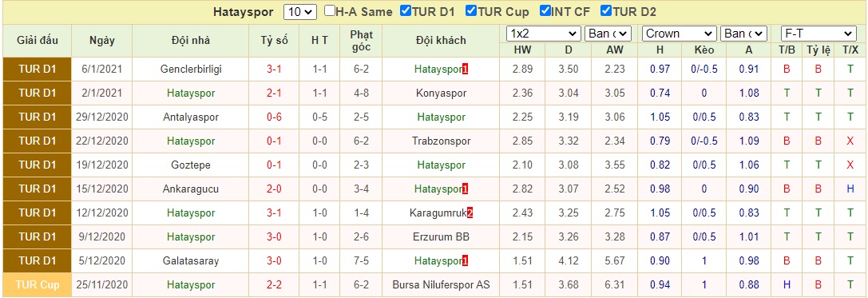Screen dimensions: 868x298
Task: Open the Crown bookmaker dropdown
Action: point(680,34)
